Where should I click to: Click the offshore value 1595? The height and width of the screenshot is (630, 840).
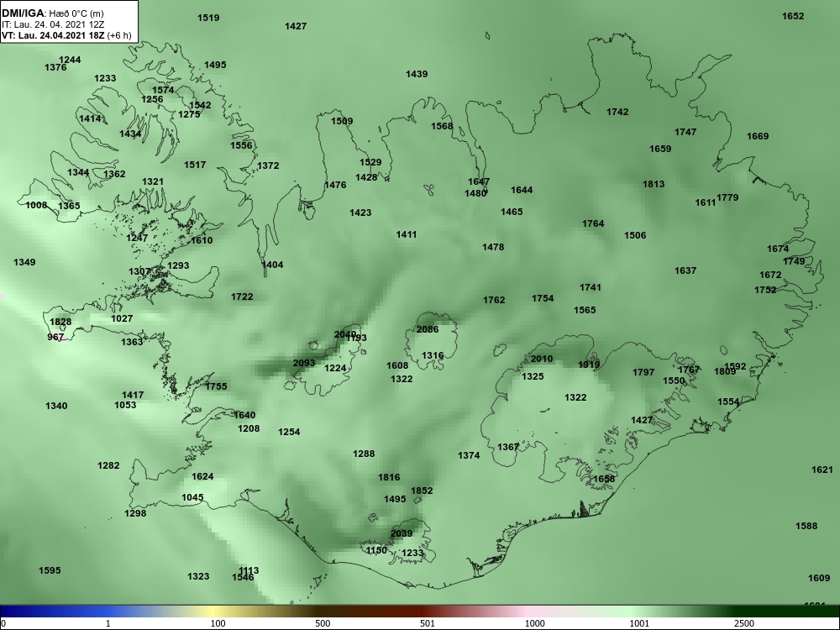pos(50,570)
